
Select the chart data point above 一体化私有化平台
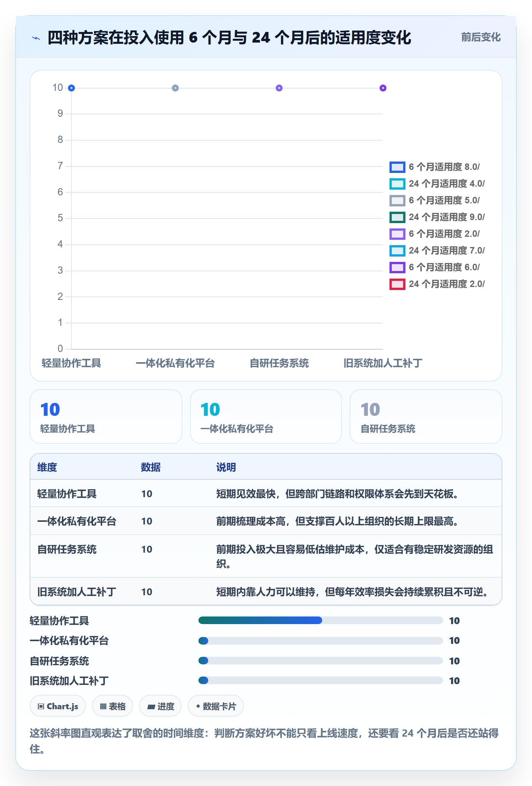[x=175, y=88]
